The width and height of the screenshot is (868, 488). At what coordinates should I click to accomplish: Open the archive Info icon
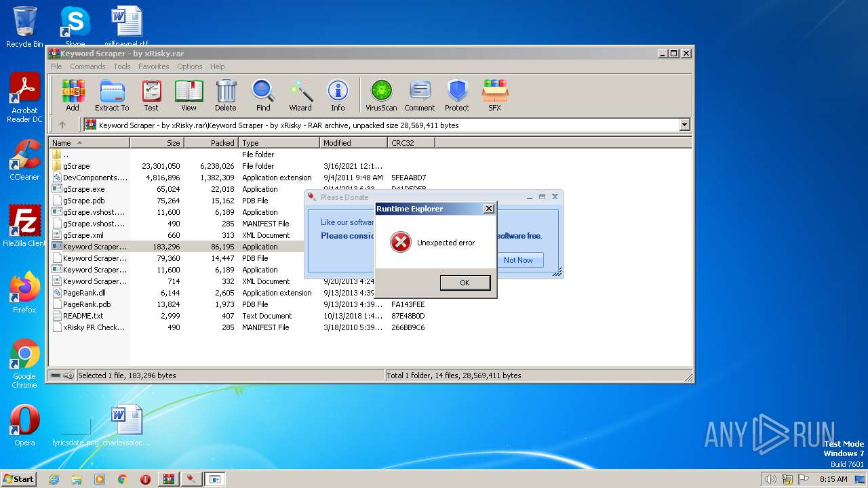338,96
